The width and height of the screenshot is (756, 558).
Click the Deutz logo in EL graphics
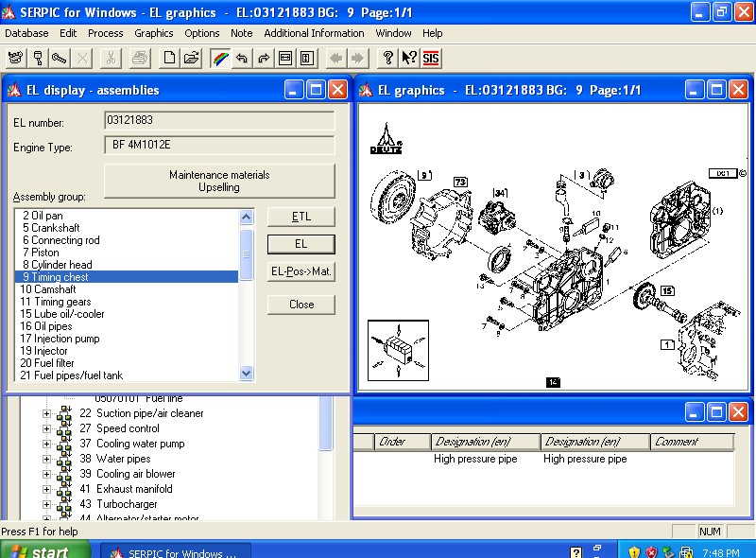(x=386, y=139)
